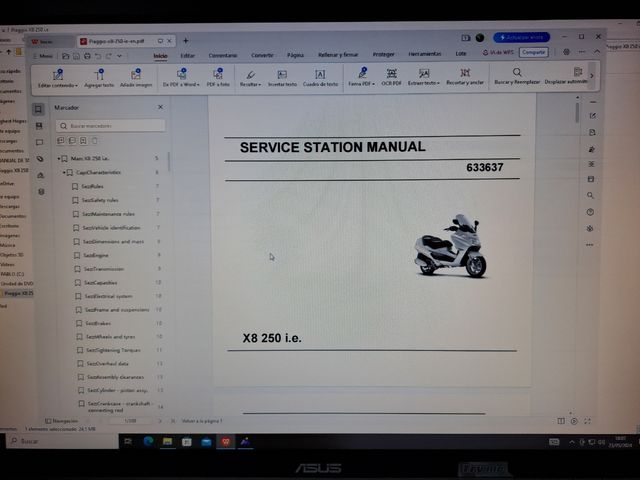Open IA de WPS assistant

pos(498,53)
